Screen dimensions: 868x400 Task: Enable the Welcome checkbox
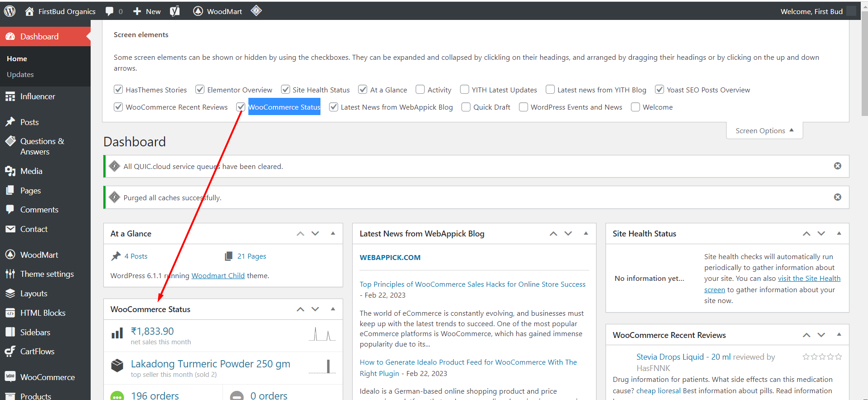(635, 107)
